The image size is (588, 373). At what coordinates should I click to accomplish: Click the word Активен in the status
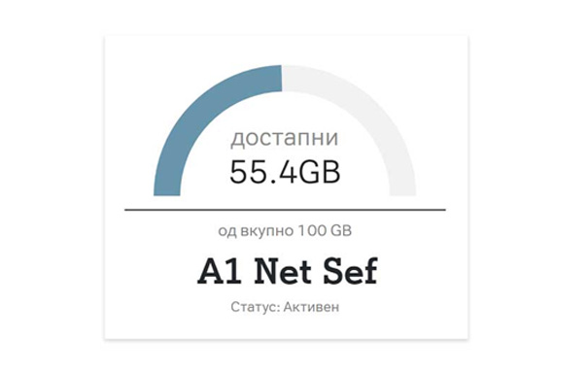click(311, 307)
